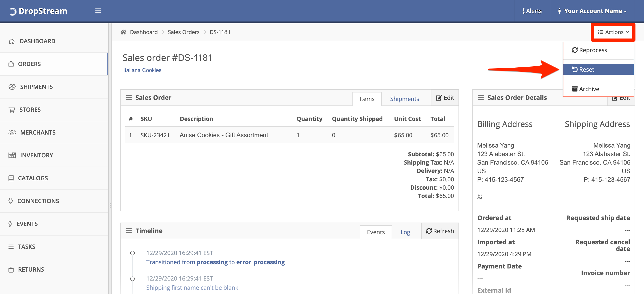Click the home icon in breadcrumb
This screenshot has height=294, width=644.
[x=123, y=32]
